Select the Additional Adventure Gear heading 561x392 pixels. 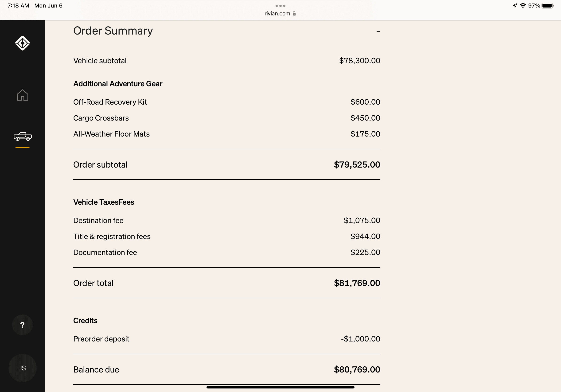coord(118,84)
